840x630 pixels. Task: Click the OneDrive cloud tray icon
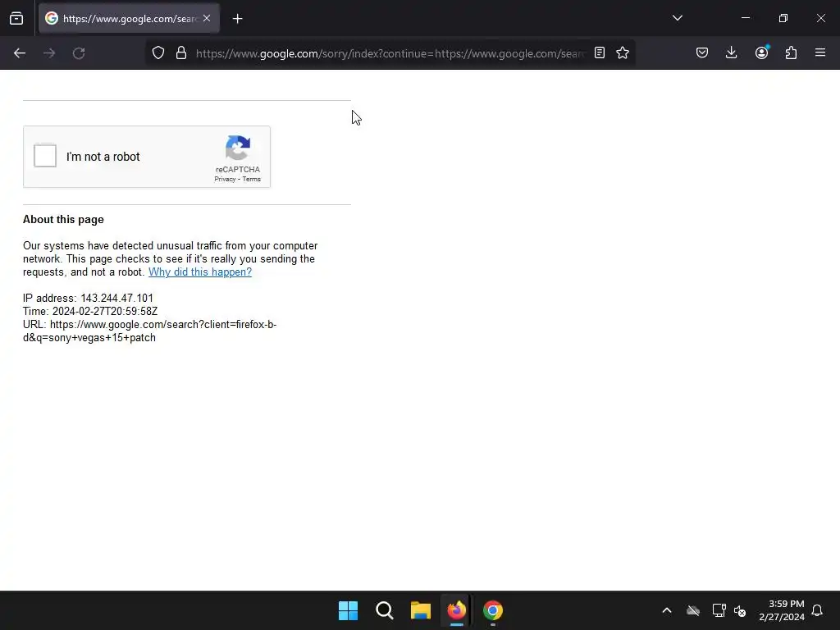pos(693,610)
